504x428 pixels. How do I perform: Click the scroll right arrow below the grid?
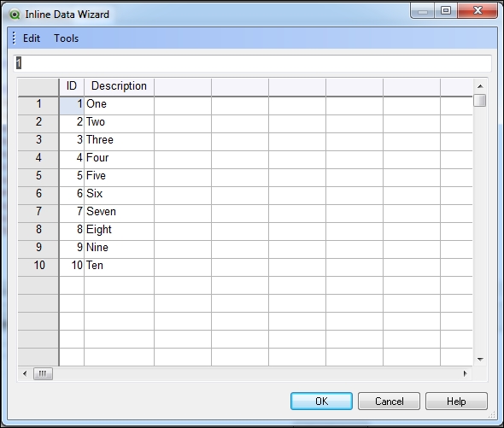(465, 373)
